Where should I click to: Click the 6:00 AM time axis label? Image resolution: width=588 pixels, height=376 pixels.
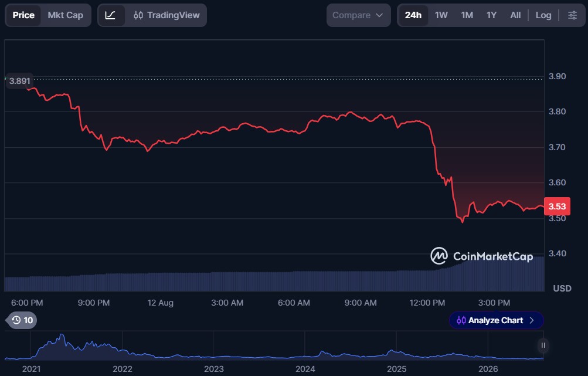coord(294,303)
